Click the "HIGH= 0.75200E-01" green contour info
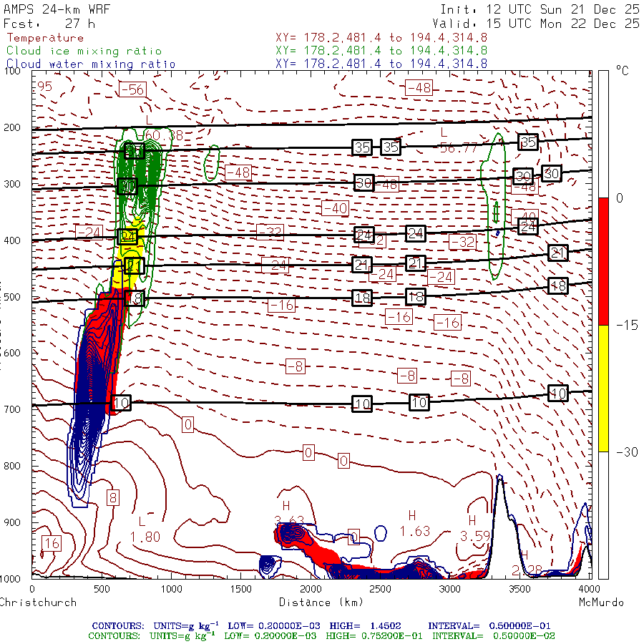This screenshot has width=644, height=644. point(374,636)
